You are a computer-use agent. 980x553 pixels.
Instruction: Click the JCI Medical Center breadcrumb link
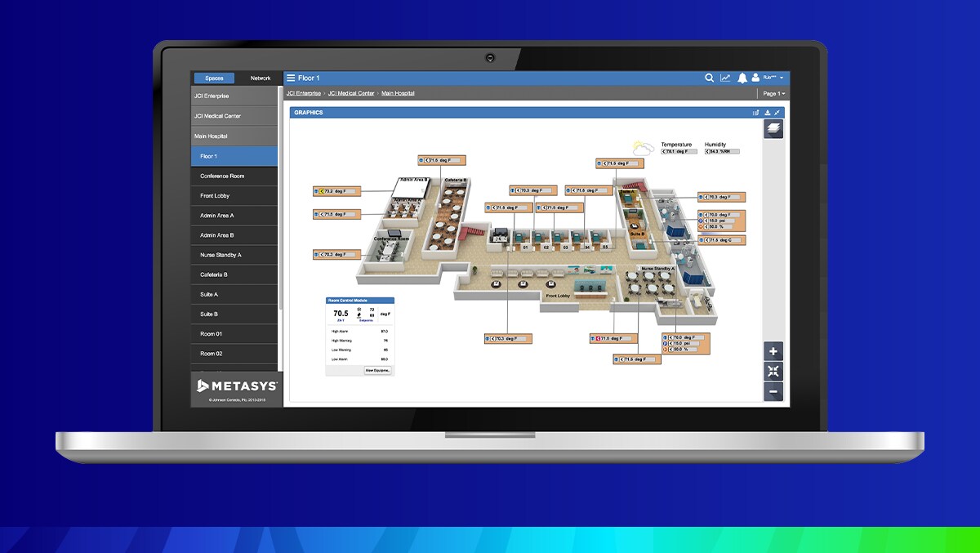coord(351,94)
